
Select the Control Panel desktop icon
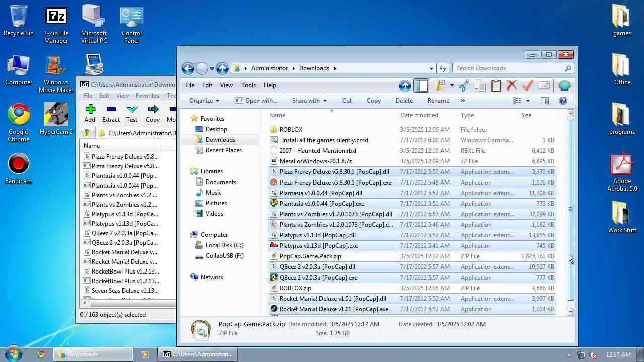tap(131, 25)
